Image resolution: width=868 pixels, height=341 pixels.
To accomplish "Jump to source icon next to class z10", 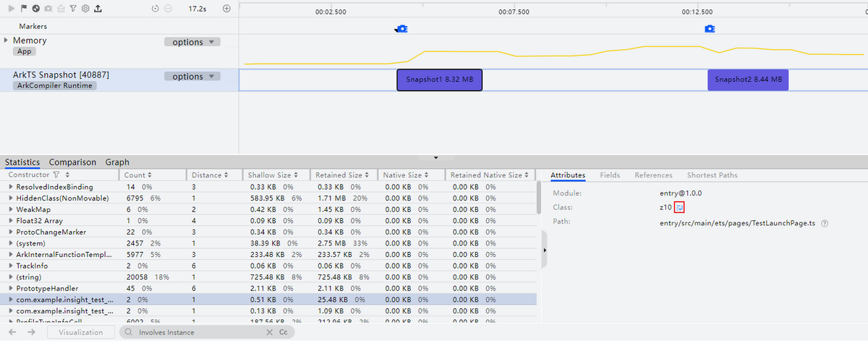I will click(678, 208).
